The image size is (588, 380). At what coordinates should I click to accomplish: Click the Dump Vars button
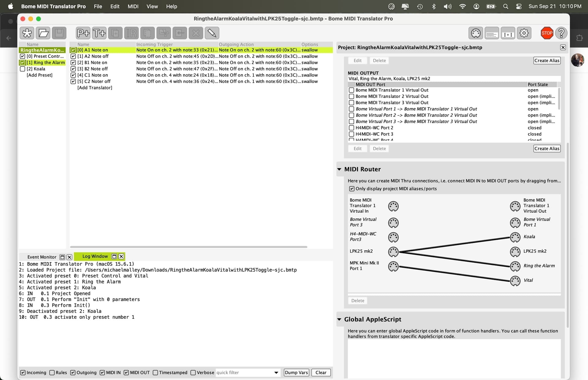click(296, 373)
